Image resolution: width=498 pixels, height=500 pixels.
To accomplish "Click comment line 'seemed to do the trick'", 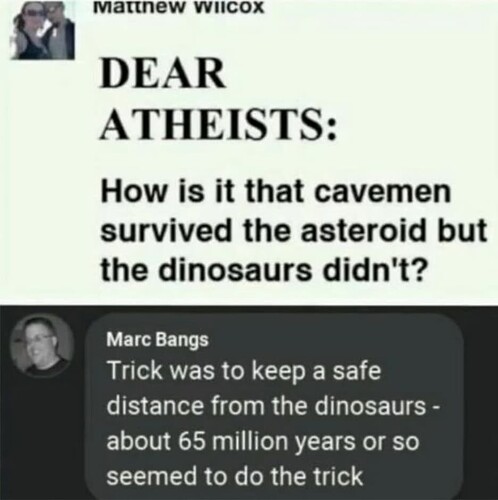I will pyautogui.click(x=235, y=476).
